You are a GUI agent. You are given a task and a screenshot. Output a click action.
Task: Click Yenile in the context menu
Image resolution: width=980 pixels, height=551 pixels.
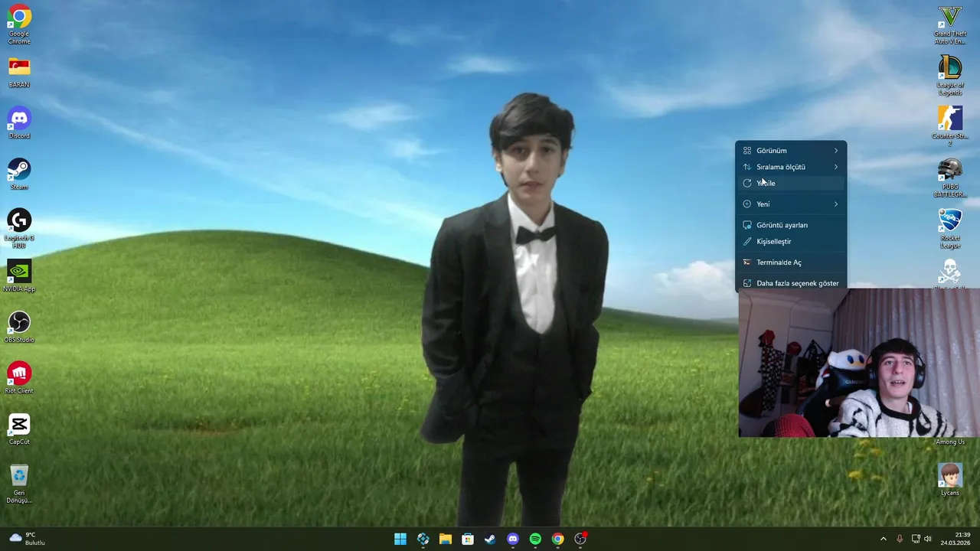coord(791,183)
